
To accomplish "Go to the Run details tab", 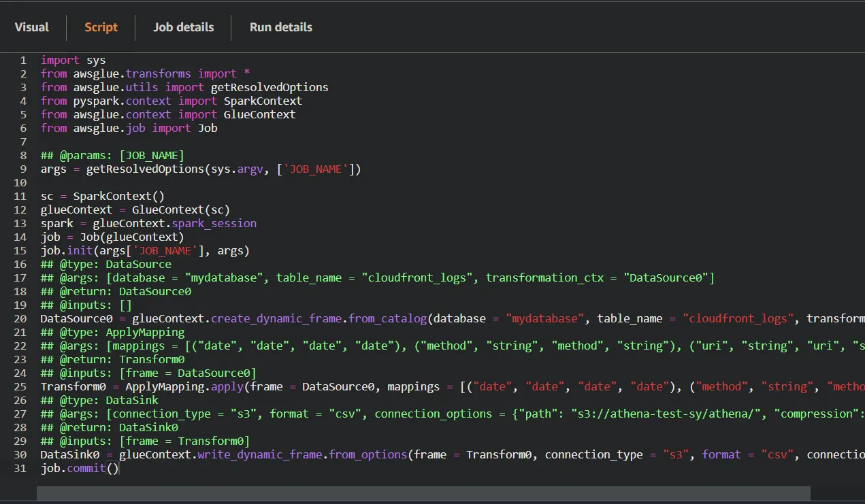I will coord(280,27).
